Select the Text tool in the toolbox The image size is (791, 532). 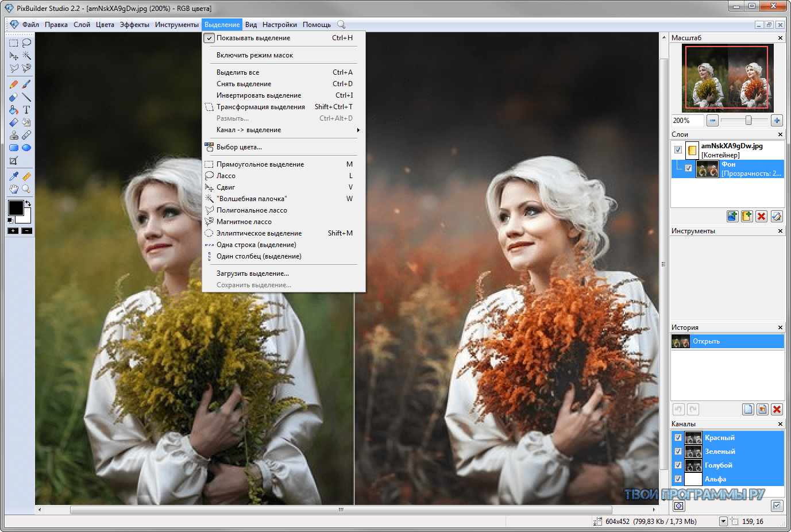(26, 110)
